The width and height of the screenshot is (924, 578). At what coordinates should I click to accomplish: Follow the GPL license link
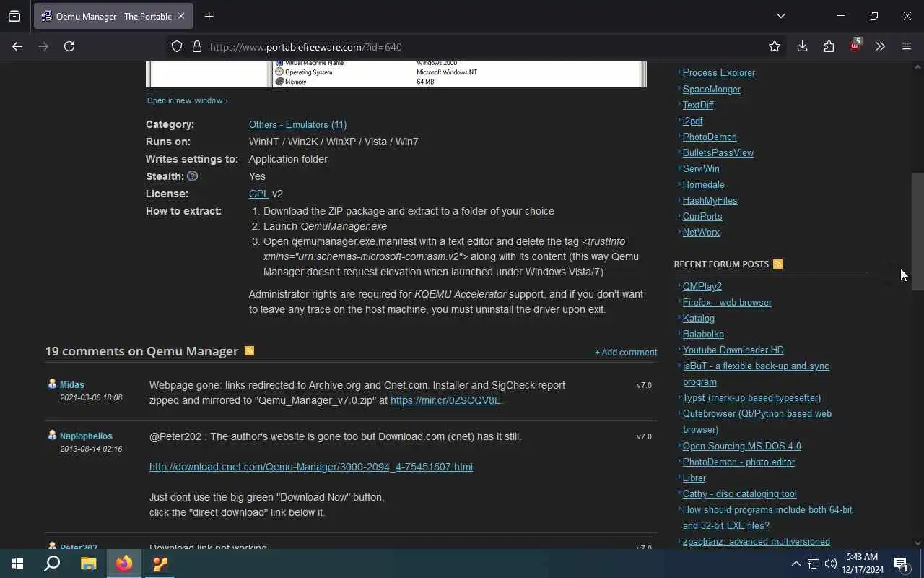(x=258, y=194)
